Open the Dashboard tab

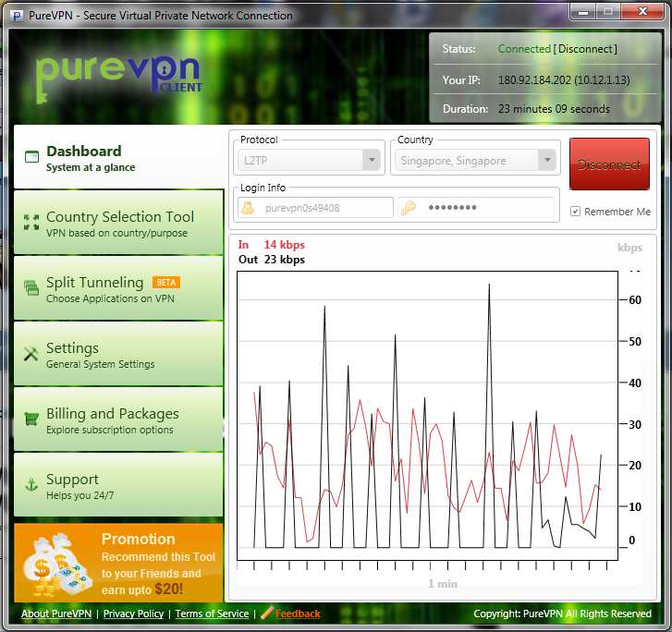point(118,157)
